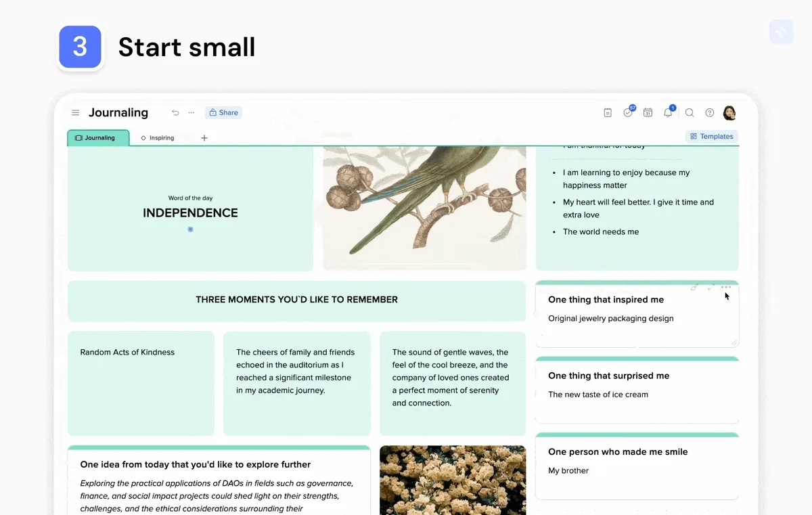Add a new tab with plus icon
812x515 pixels.
(x=204, y=138)
